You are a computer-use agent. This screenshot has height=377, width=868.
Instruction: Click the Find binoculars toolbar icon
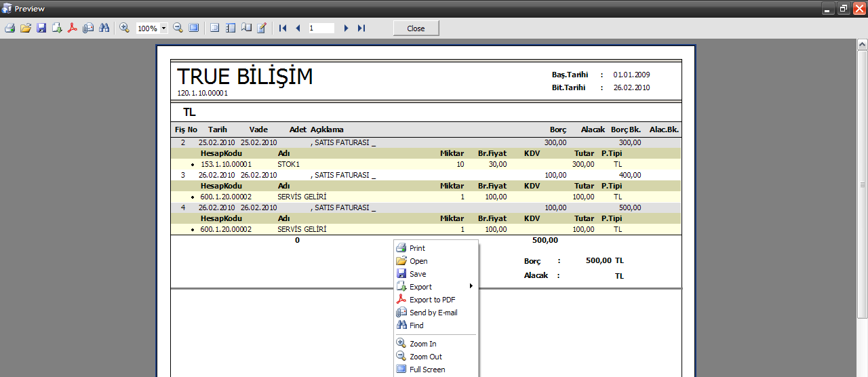[104, 28]
